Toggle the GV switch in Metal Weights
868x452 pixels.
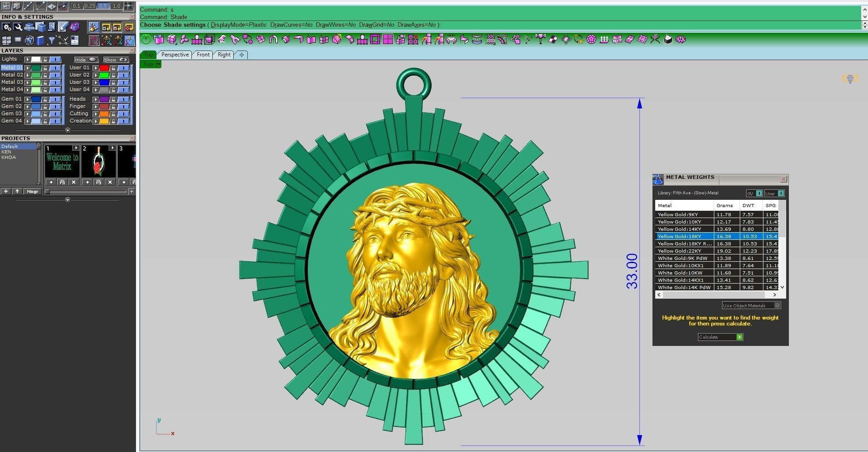(x=754, y=193)
